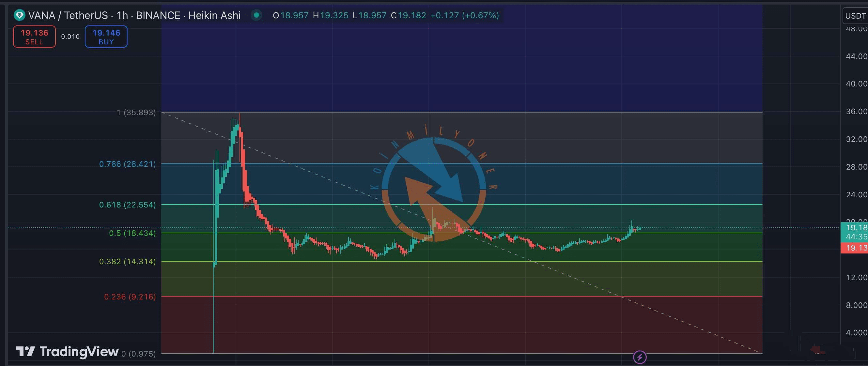Click the BINANCE exchange label
Viewport: 868px width, 366px height.
pos(158,15)
